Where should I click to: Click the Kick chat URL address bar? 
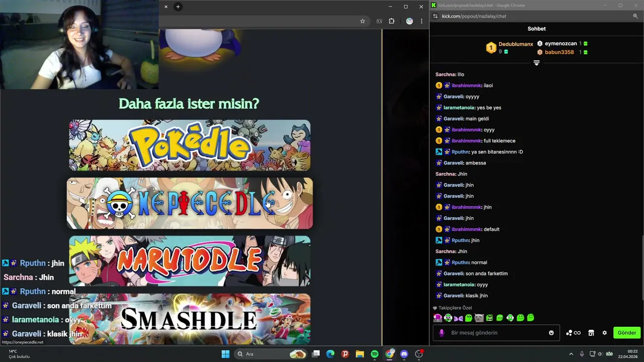(474, 16)
